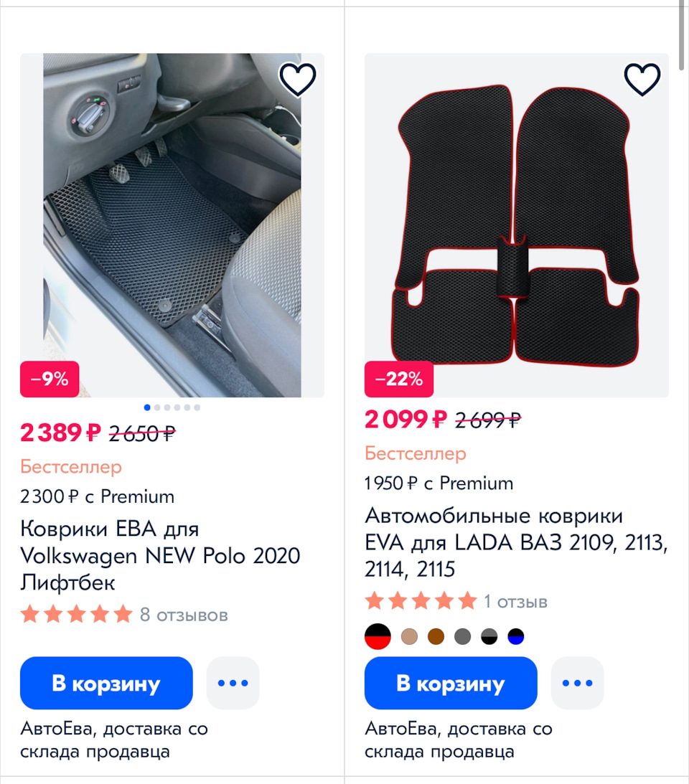The image size is (689, 784).
Task: Add Volkswagen Polo mats to cart
Action: pyautogui.click(x=106, y=683)
